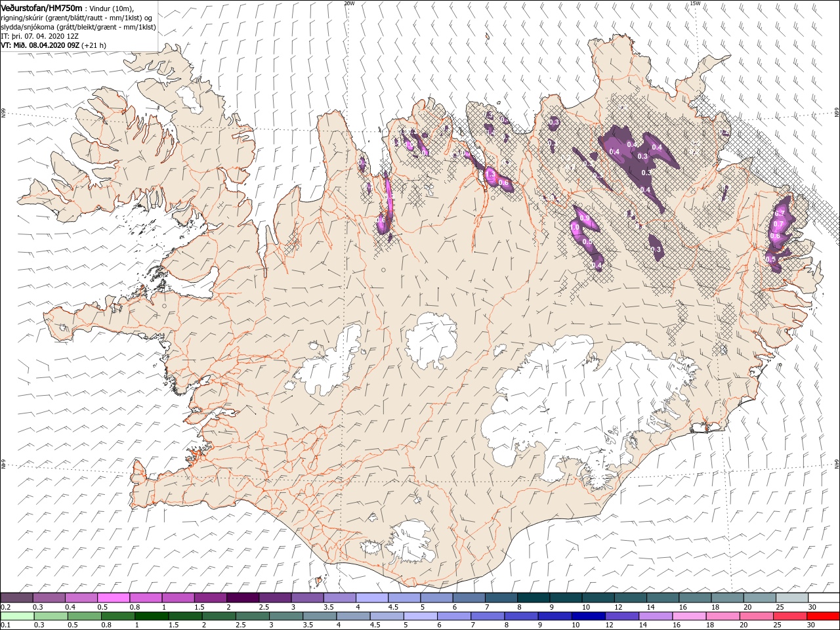This screenshot has width=840, height=630.
Task: Pick the lower legend swatch starting at 0.8
Action: pyautogui.click(x=117, y=616)
